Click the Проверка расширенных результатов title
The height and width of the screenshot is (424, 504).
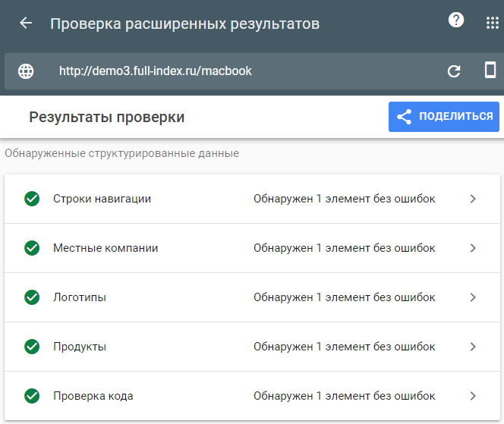pos(184,24)
